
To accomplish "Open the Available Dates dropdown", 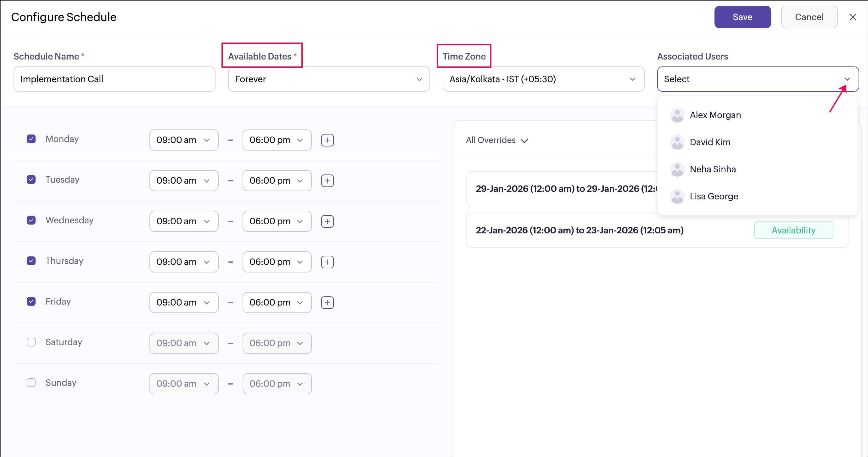I will (328, 79).
